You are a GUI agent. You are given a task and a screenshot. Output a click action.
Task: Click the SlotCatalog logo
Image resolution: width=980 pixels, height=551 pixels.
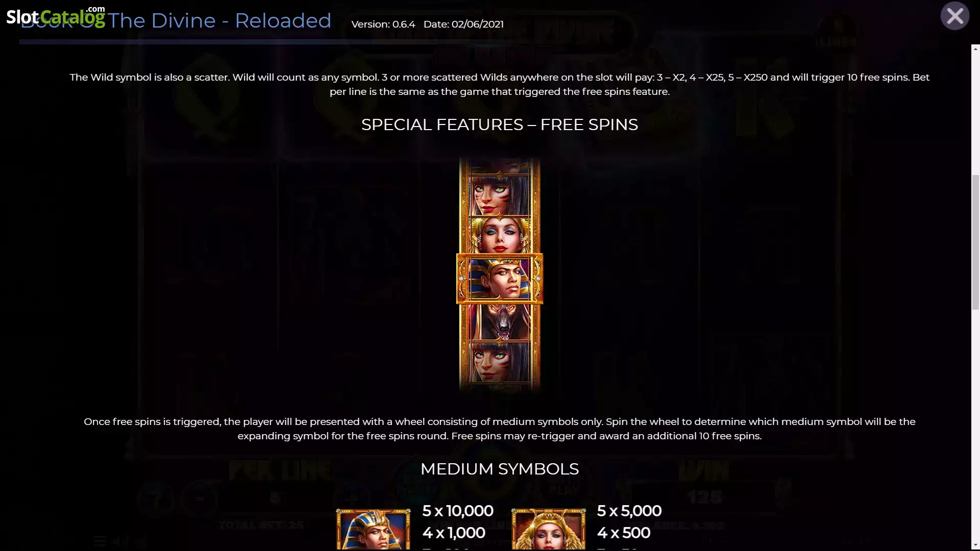(x=56, y=16)
